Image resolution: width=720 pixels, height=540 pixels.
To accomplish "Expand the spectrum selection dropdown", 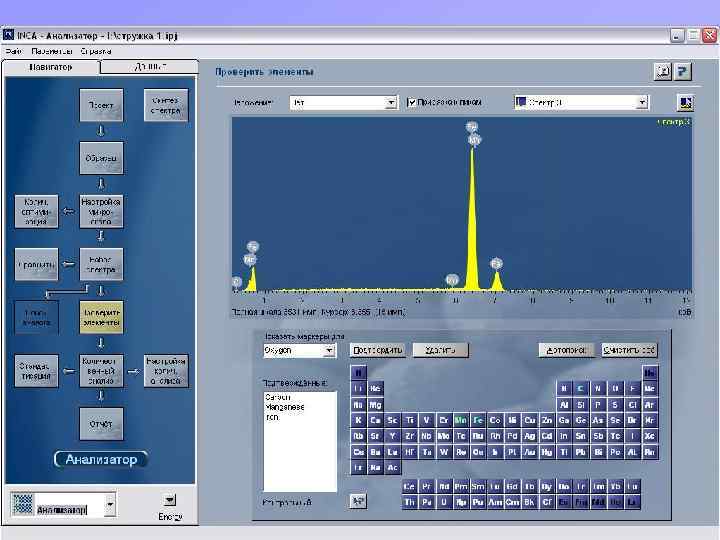I will click(x=643, y=102).
